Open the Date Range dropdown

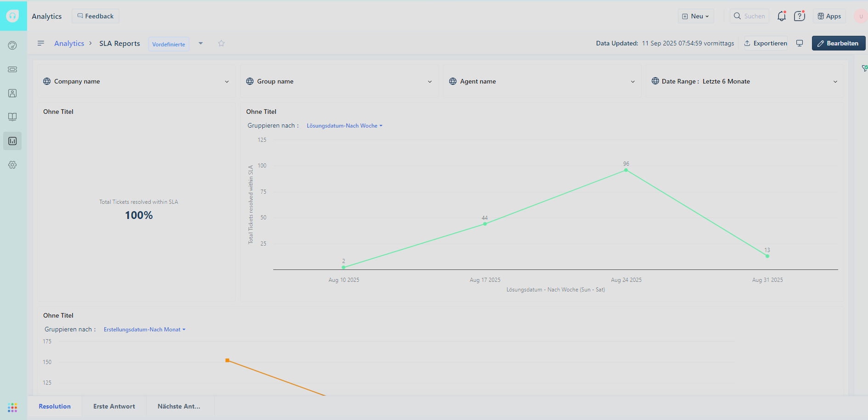click(x=744, y=81)
